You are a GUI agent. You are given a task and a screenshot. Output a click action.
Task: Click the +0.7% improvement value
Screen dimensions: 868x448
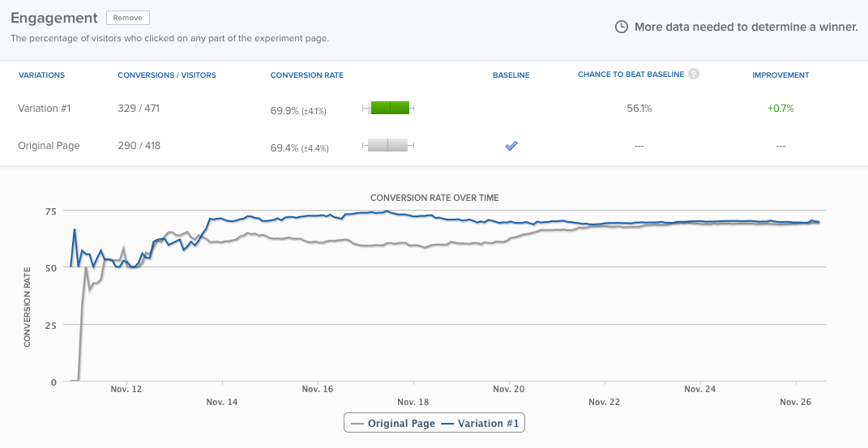tap(780, 108)
